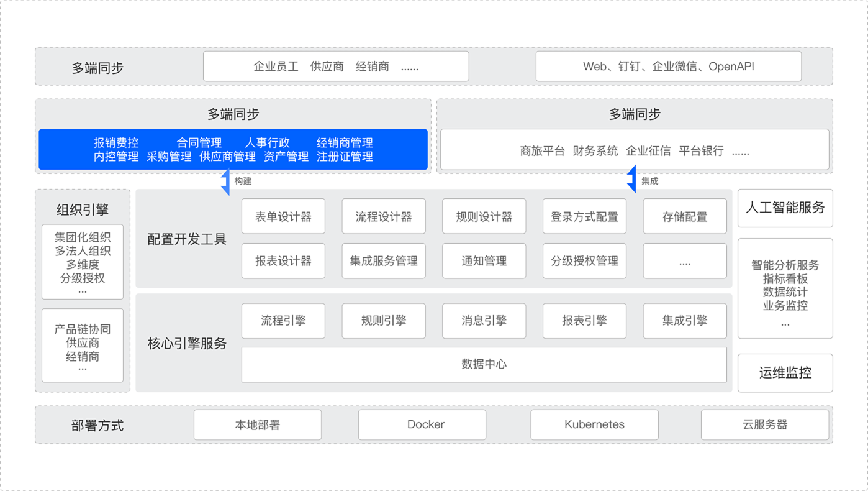The height and width of the screenshot is (491, 868).
Task: Select 经销商管理 in the blue box
Action: point(345,143)
